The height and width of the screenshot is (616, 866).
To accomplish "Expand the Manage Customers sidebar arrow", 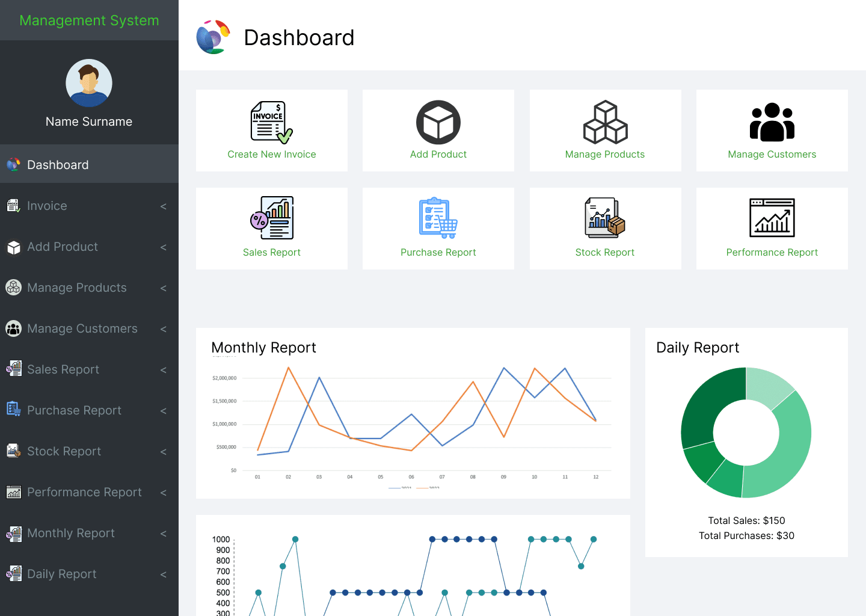I will coord(163,329).
